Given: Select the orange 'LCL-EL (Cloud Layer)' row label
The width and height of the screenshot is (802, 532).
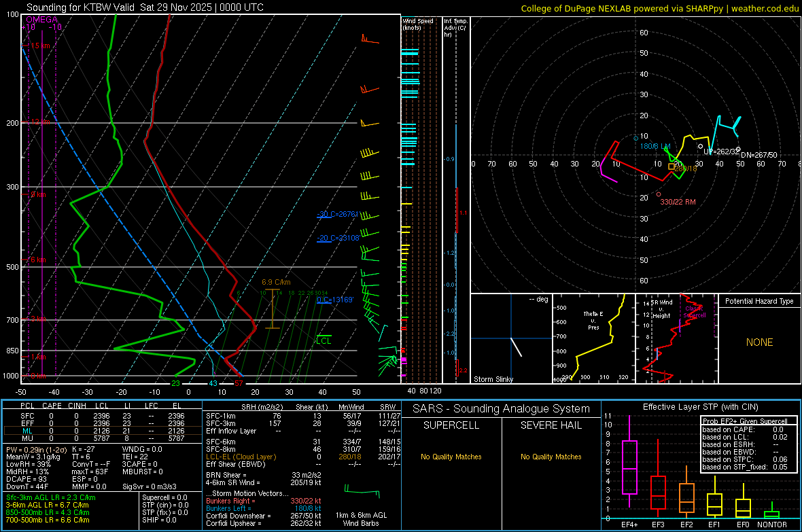Looking at the screenshot, I should pos(241,457).
